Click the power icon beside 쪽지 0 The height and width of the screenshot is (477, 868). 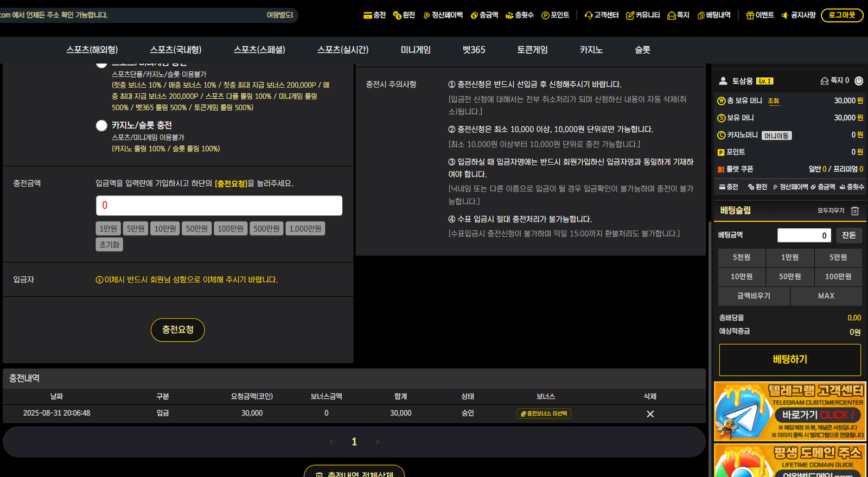(859, 81)
